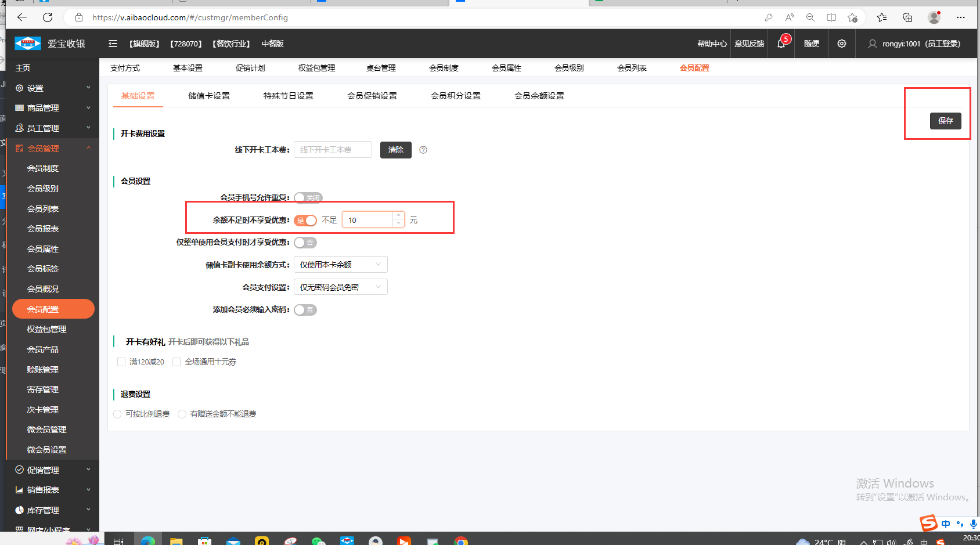980x545 pixels.
Task: Open browser favorites star icon
Action: (x=882, y=17)
